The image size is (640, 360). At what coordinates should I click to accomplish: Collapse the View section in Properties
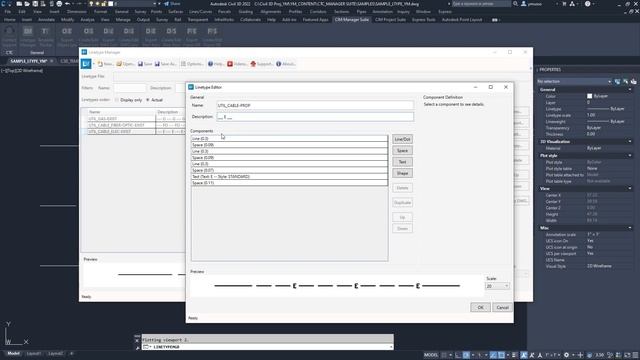(x=630, y=189)
